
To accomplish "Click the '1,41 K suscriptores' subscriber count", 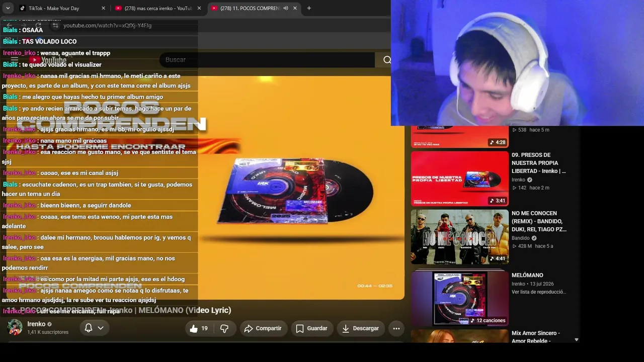I will [x=48, y=332].
